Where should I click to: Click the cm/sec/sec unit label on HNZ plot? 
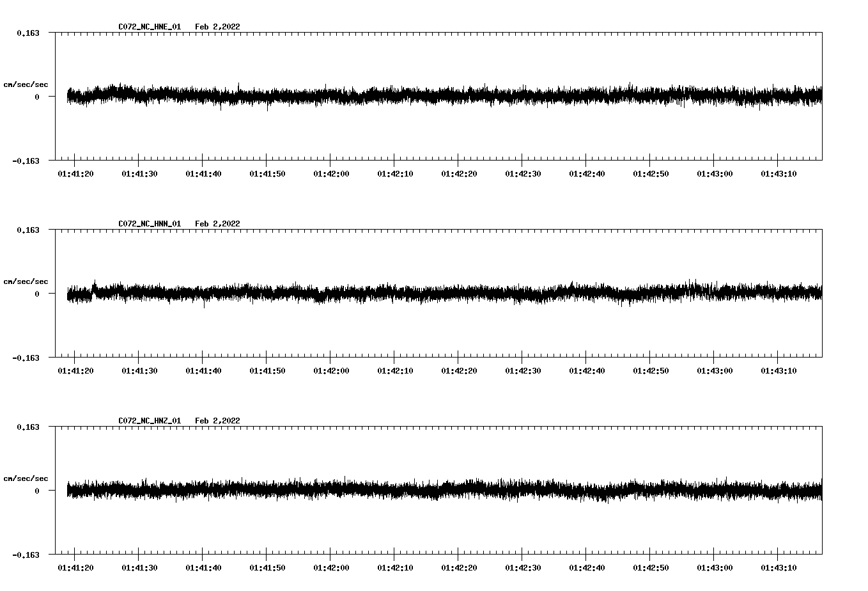coord(26,478)
